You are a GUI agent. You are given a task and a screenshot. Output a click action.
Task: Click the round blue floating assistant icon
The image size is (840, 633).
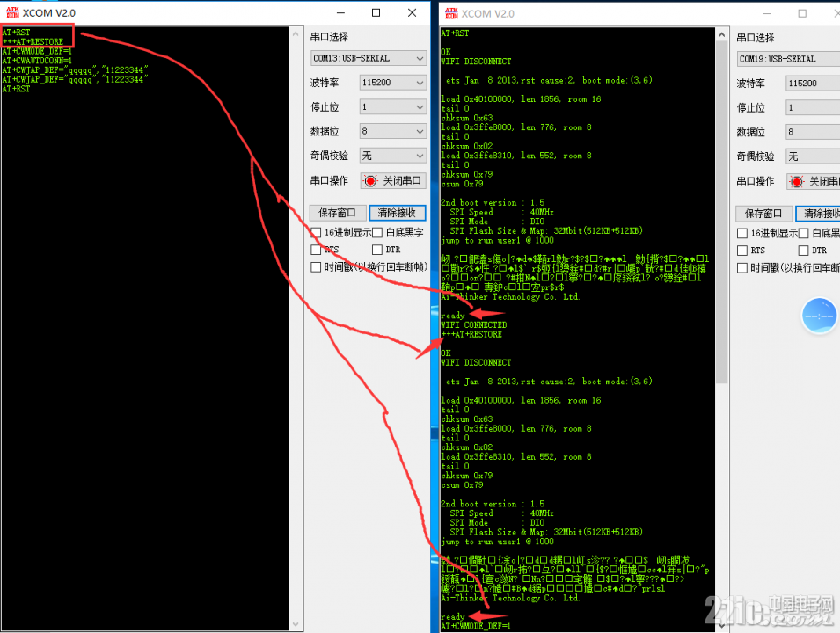click(819, 316)
